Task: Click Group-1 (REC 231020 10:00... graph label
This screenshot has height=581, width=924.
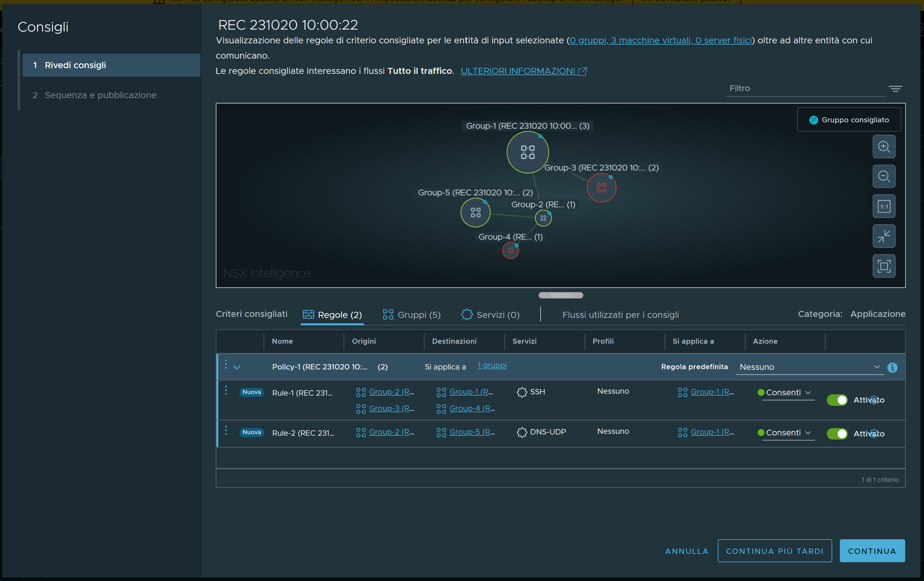Action: point(527,126)
